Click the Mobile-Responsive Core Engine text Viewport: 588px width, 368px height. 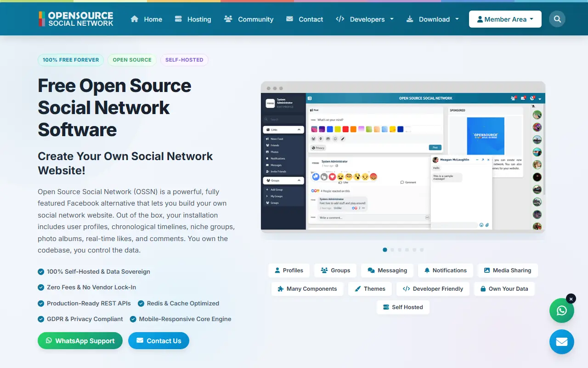(185, 319)
